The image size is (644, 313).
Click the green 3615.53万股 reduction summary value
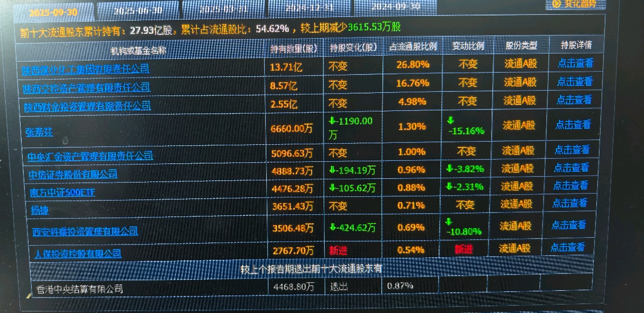click(374, 27)
